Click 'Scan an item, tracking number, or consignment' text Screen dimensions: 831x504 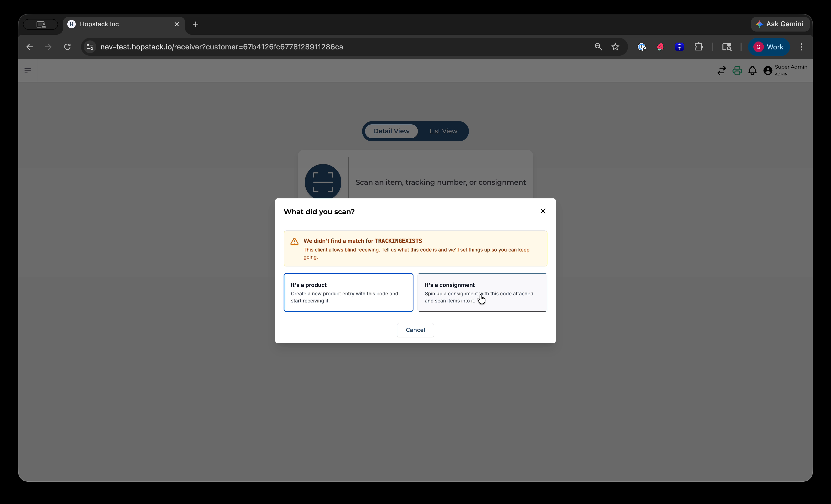tap(440, 182)
